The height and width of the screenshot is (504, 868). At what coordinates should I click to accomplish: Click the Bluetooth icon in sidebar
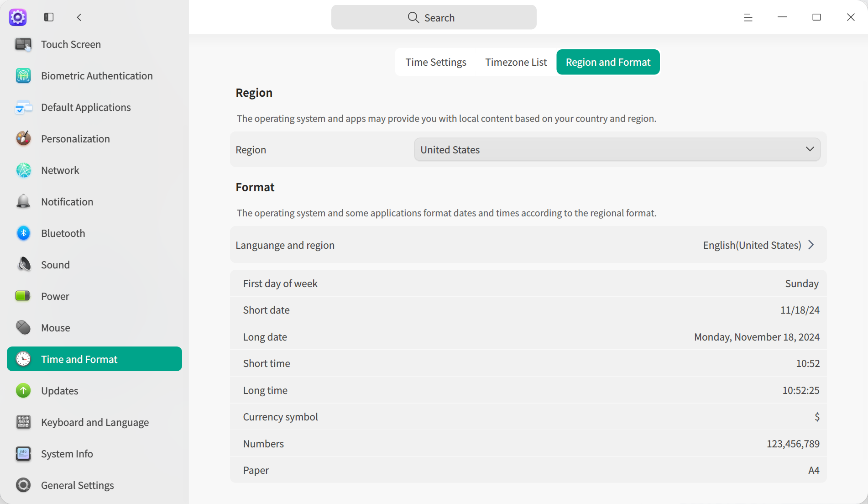point(23,233)
